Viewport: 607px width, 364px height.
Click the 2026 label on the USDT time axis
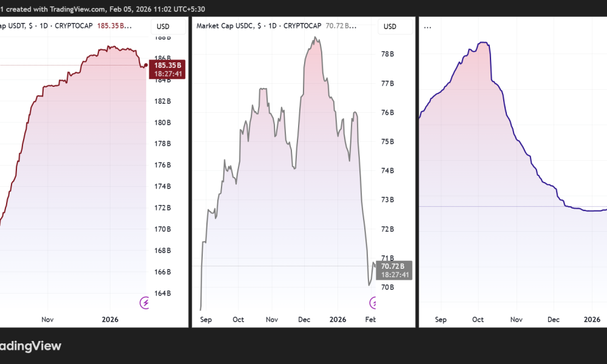[x=110, y=319]
